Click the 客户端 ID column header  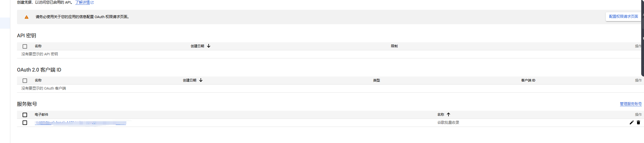click(x=528, y=80)
